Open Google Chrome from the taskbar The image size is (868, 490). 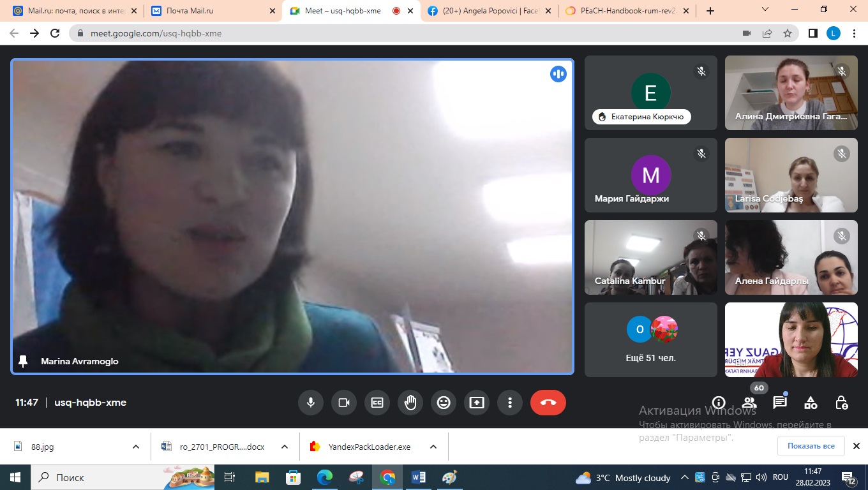[x=387, y=477]
